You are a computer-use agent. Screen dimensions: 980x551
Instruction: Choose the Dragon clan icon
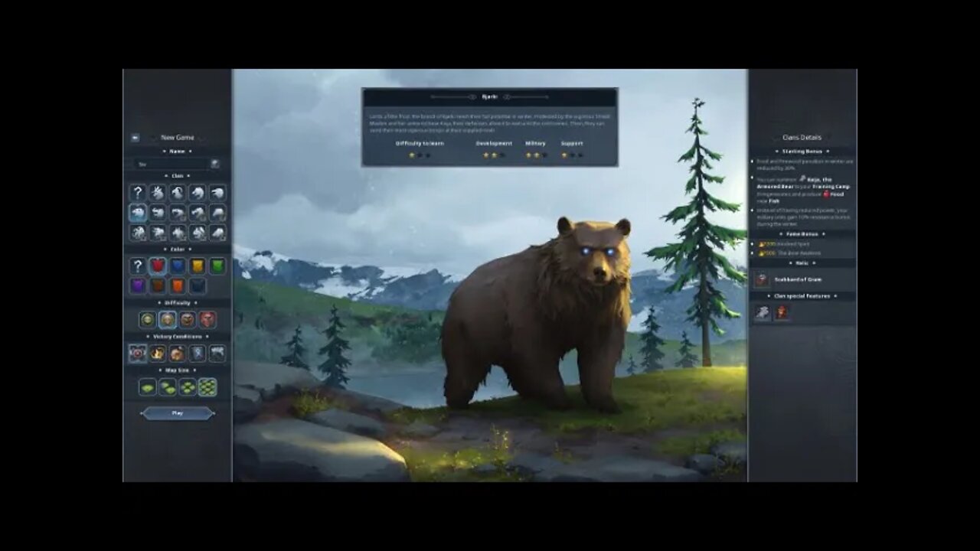[x=198, y=213]
